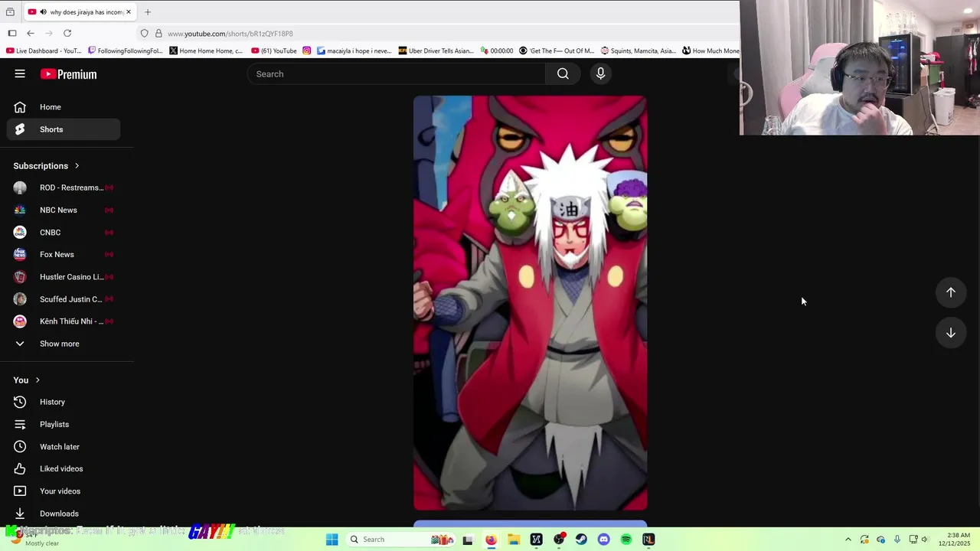Open the FollowingFollowing Twitch bookmark

tap(126, 51)
